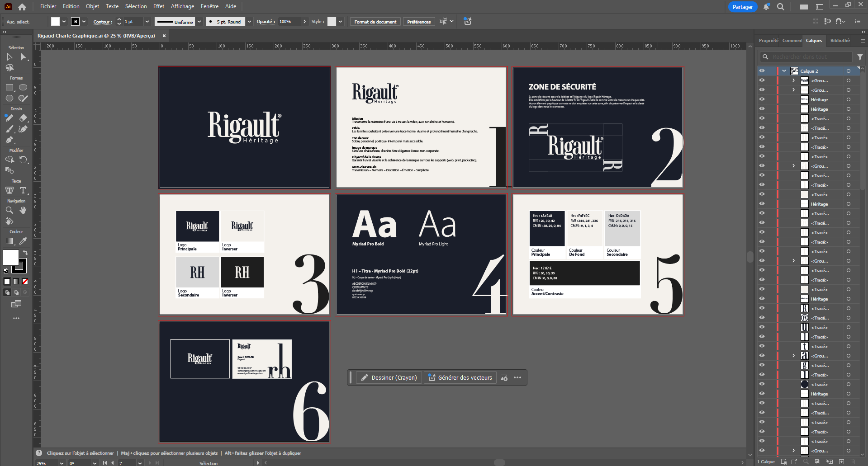868x466 pixels.
Task: Click the Format de document button
Action: 375,22
